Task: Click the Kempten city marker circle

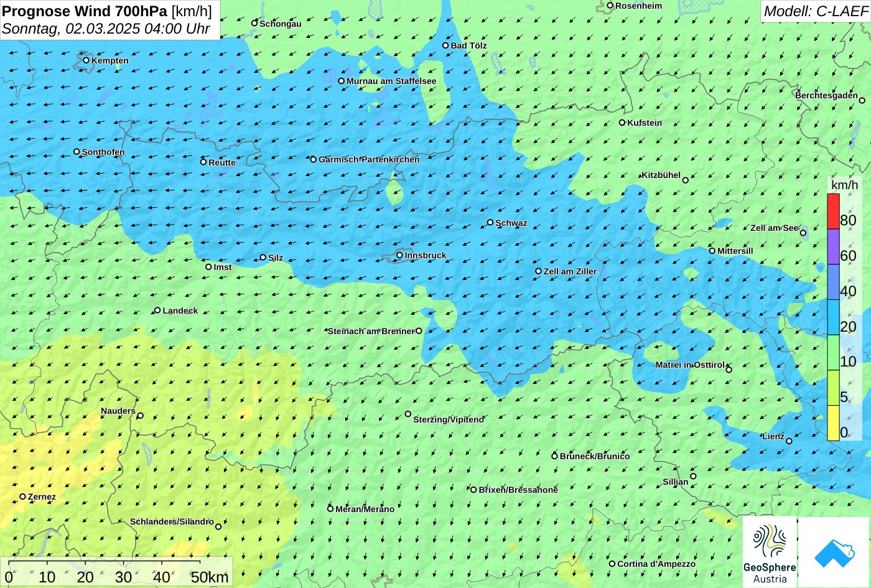Action: pos(86,60)
